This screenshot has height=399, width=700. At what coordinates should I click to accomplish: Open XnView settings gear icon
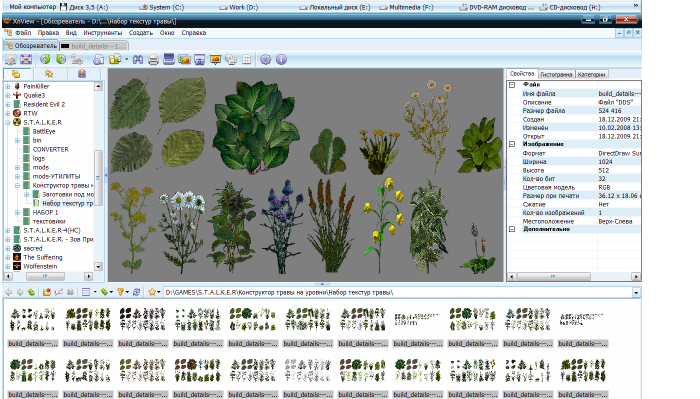click(266, 59)
